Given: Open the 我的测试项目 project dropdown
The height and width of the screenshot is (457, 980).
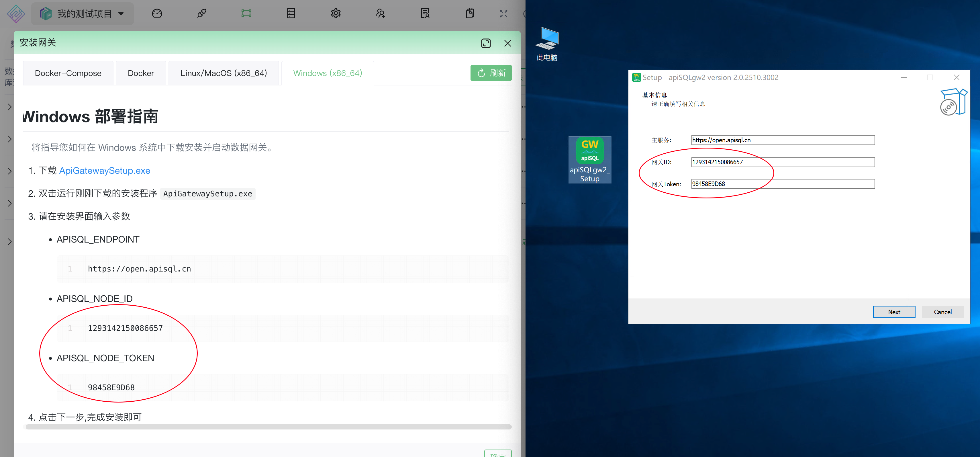Looking at the screenshot, I should [83, 14].
